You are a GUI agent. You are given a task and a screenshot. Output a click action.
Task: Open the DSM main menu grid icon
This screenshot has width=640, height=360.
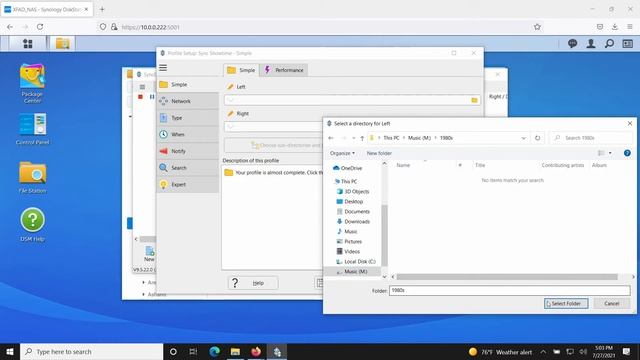[x=27, y=44]
